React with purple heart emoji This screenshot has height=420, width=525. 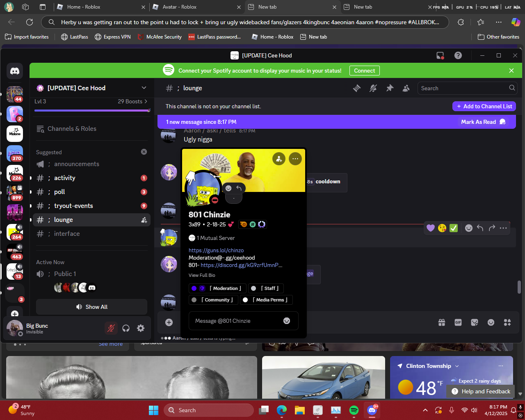click(x=431, y=228)
